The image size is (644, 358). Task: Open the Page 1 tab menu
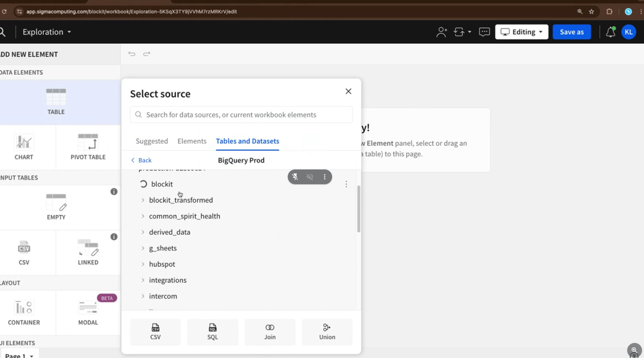pyautogui.click(x=19, y=355)
